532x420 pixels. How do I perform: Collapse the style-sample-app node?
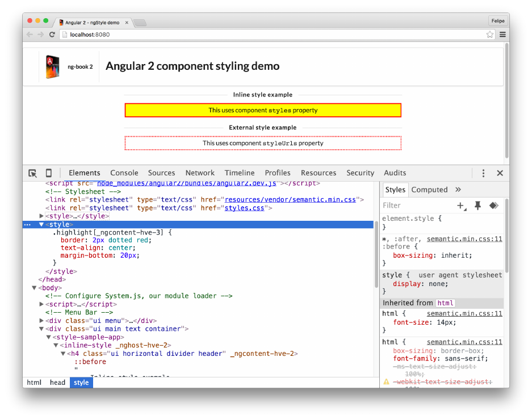[48, 337]
